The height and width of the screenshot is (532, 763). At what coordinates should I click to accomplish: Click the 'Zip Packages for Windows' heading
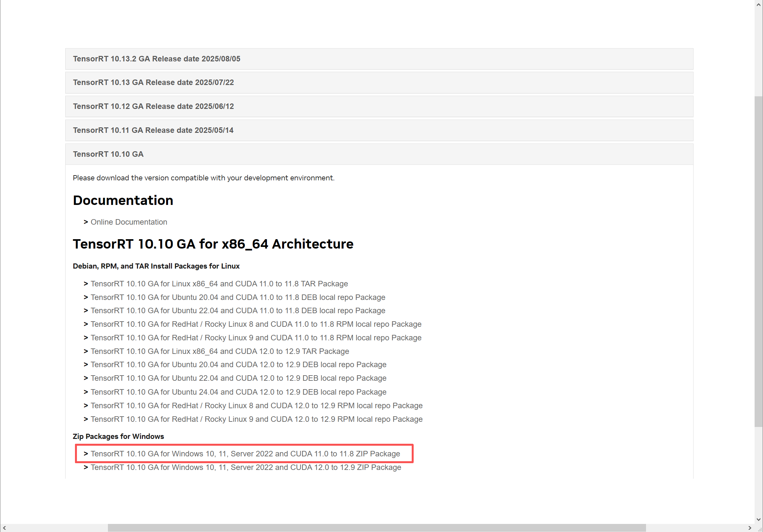(x=118, y=437)
